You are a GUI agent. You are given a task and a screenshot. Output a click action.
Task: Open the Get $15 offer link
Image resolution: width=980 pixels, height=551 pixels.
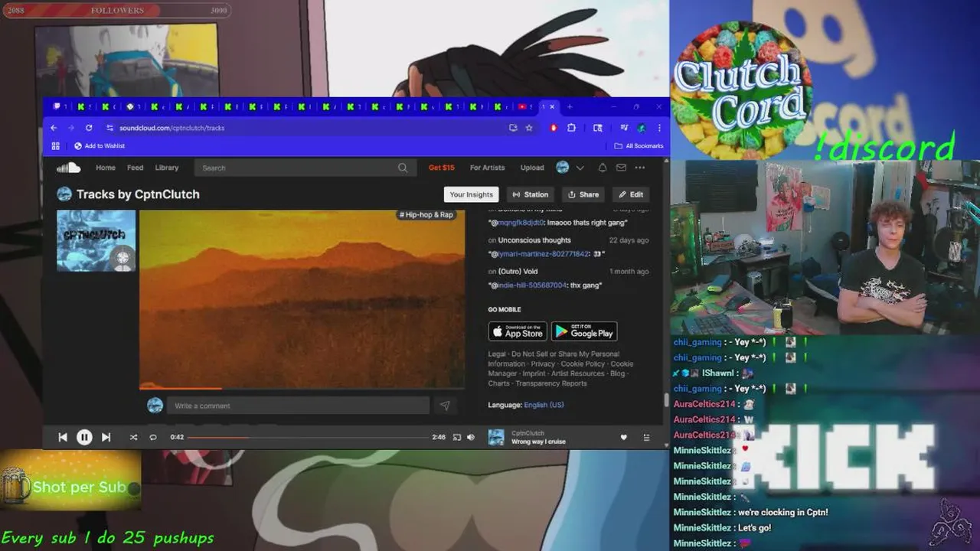(x=442, y=168)
